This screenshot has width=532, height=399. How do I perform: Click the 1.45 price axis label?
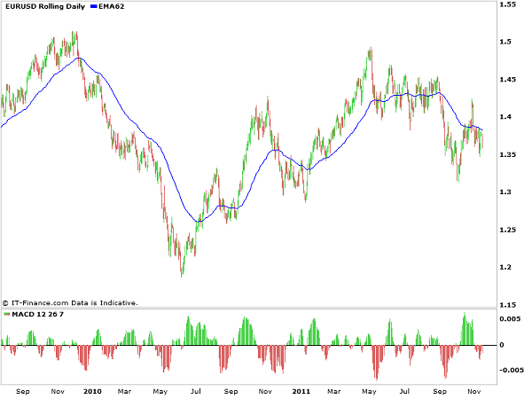point(507,80)
